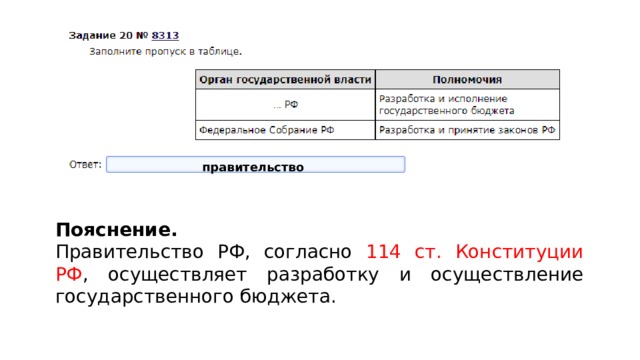
Task: Click the red text '114 ст. Конституции'
Action: 474,252
